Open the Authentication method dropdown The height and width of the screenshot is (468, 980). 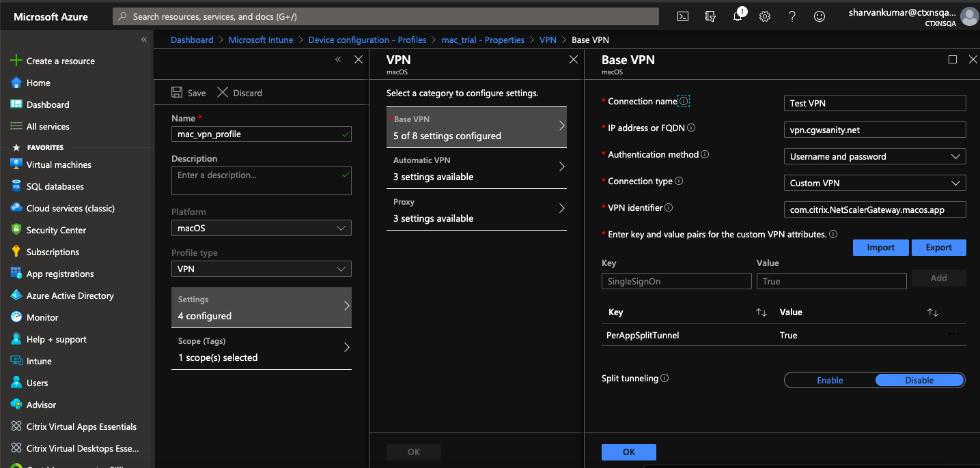874,157
